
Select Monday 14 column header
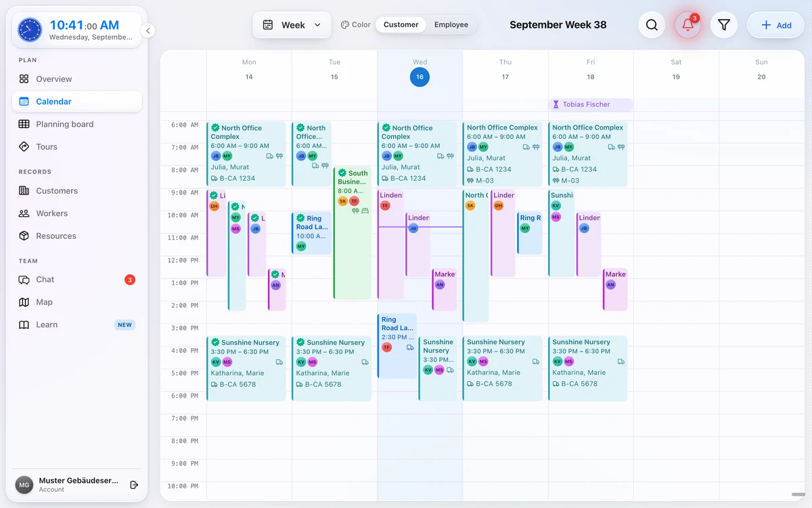249,70
